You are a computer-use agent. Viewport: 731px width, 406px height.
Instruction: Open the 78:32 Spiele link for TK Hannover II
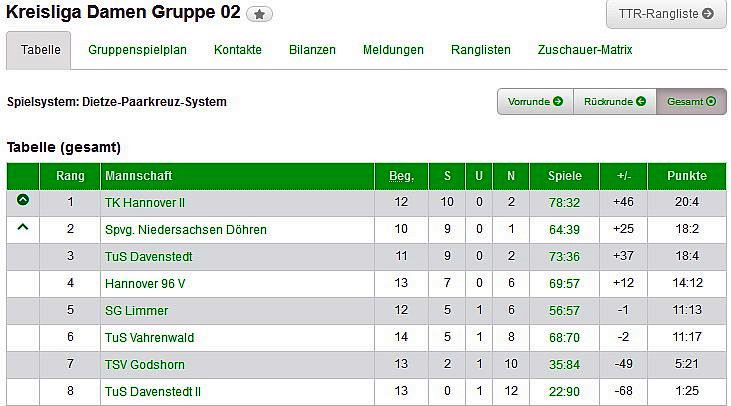point(564,202)
